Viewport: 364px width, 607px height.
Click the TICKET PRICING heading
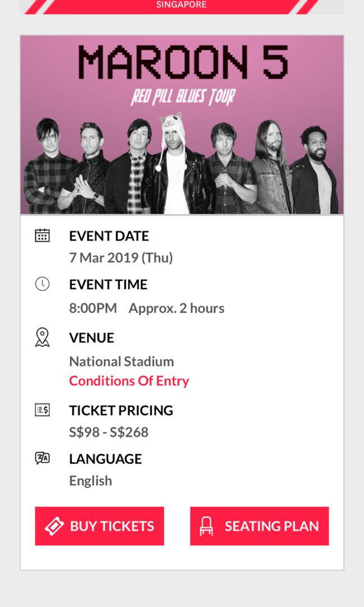120,410
